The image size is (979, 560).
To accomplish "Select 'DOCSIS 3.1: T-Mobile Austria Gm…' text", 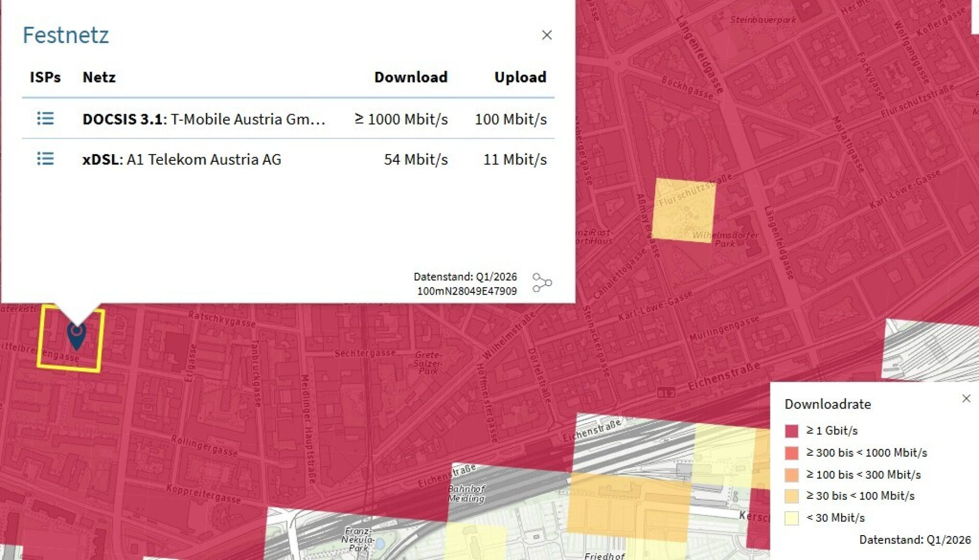I will (x=204, y=119).
